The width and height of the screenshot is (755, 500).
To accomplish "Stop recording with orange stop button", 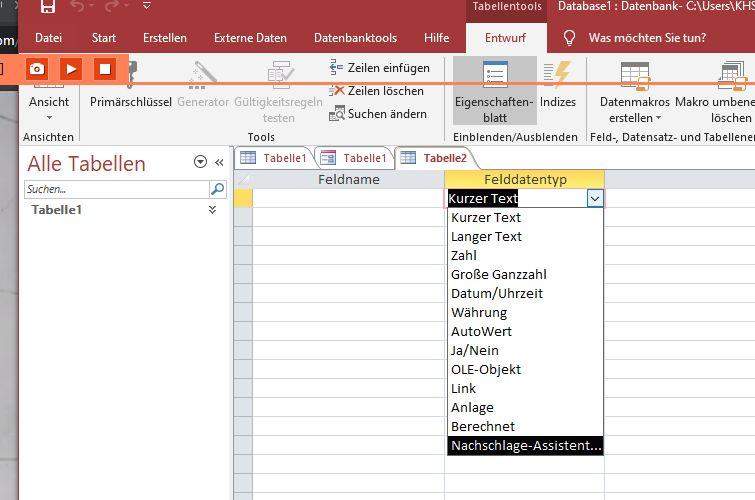I will (x=104, y=69).
